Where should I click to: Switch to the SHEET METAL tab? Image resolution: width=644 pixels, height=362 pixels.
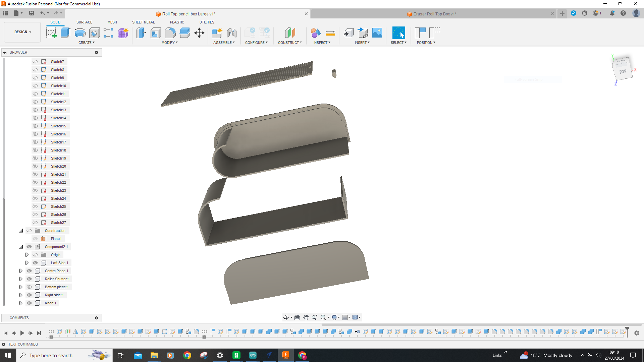[x=143, y=22]
